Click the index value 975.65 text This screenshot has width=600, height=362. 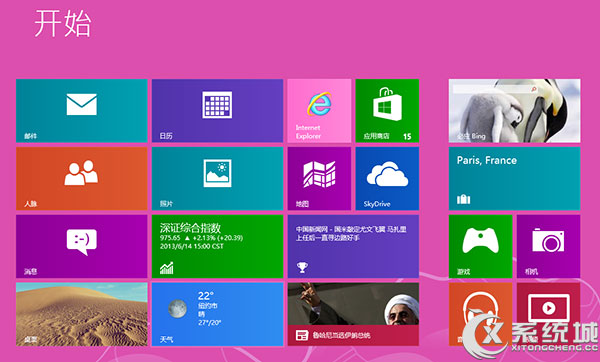[x=170, y=238]
